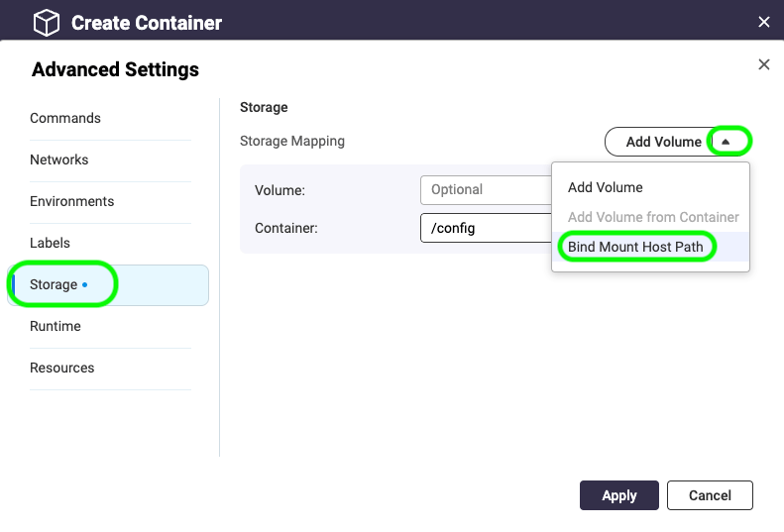Open the Labels section
The image size is (784, 532).
click(50, 243)
